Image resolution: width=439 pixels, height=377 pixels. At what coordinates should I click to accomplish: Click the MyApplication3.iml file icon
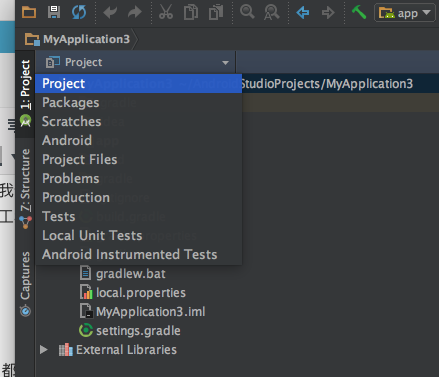[x=86, y=311]
